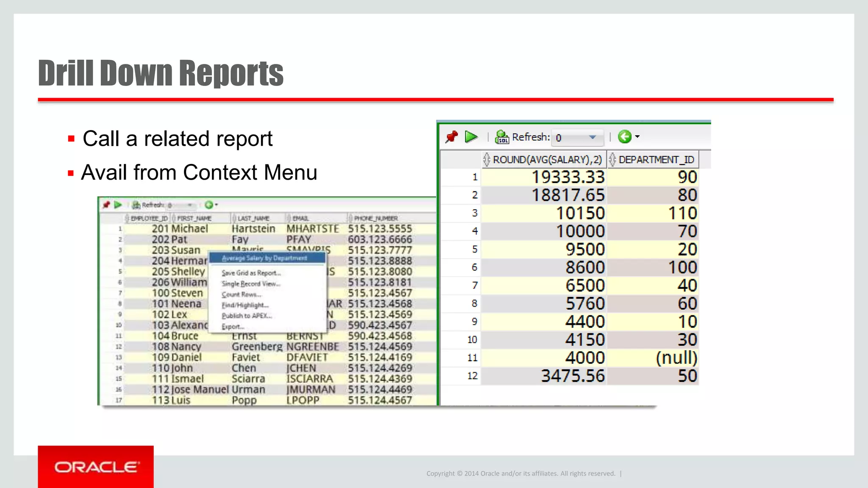Select the average salary cell 9500

[x=544, y=250]
